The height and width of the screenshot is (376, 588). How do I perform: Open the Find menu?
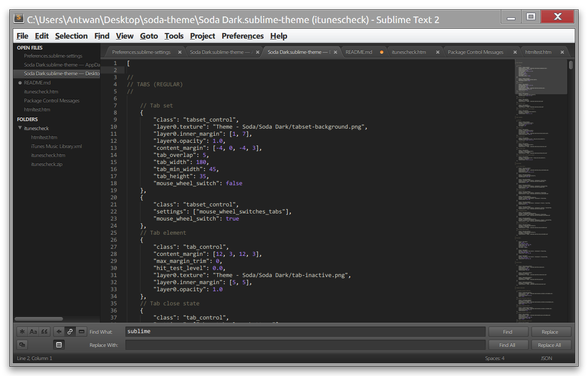coord(101,36)
